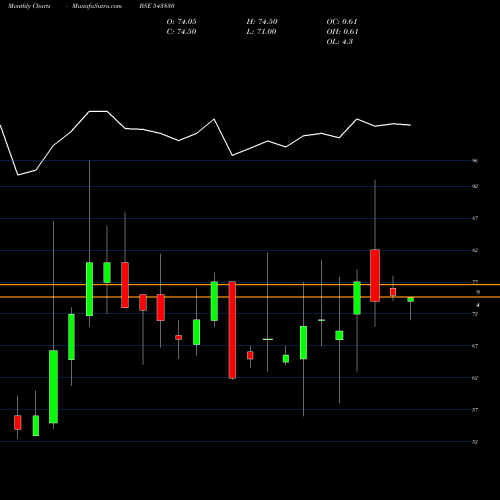Image resolution: width=500 pixels, height=500 pixels.
Task: Click the 'Monthly Charts' title text
Action: pos(29,6)
